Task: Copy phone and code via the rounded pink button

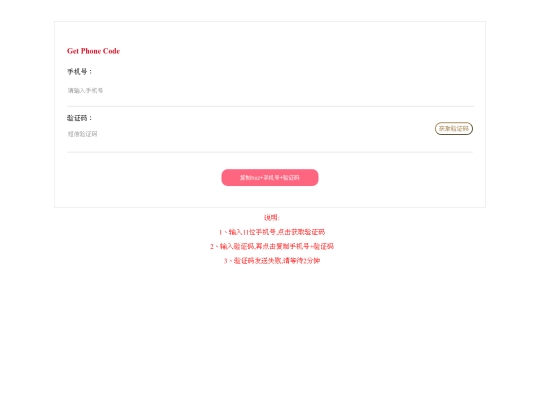Action: coord(270,177)
